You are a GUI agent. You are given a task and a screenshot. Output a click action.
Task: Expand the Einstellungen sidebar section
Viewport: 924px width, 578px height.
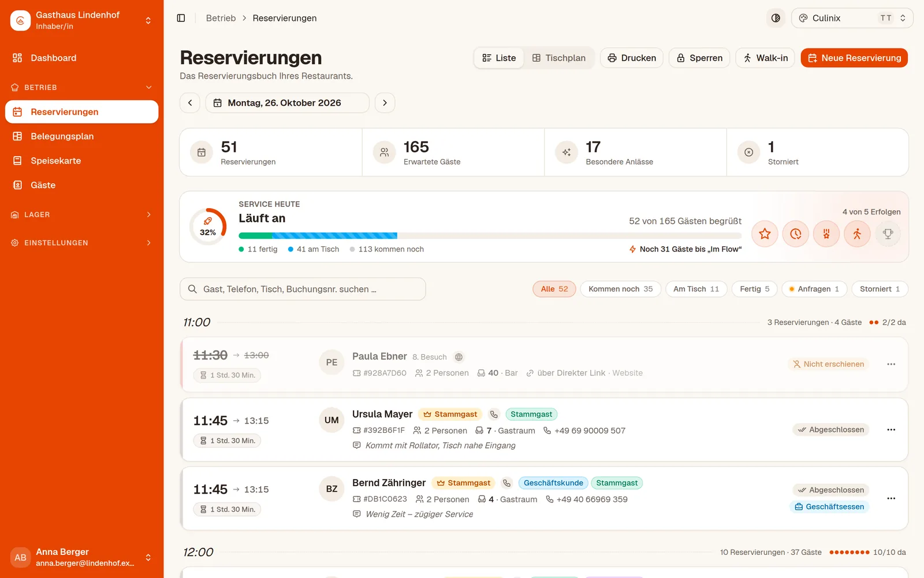coord(81,243)
